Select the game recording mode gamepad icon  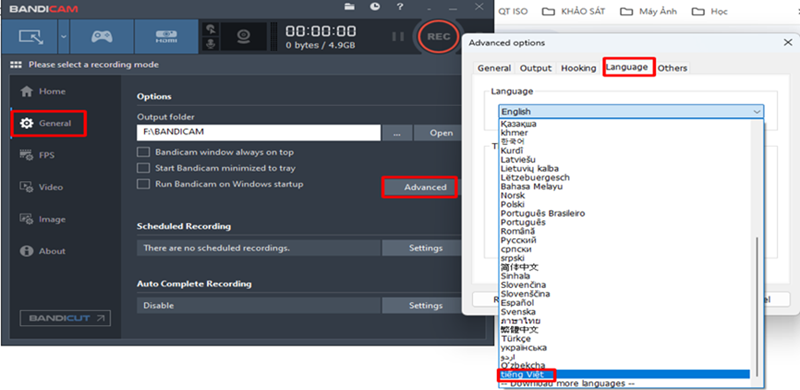coord(102,36)
